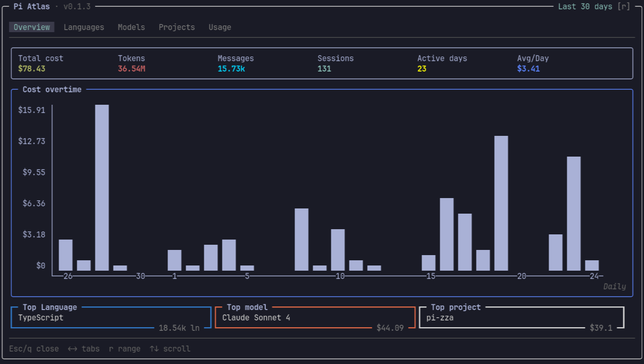Click the Claude Sonnet 4 model entry
The width and height of the screenshot is (644, 364).
[x=256, y=317]
